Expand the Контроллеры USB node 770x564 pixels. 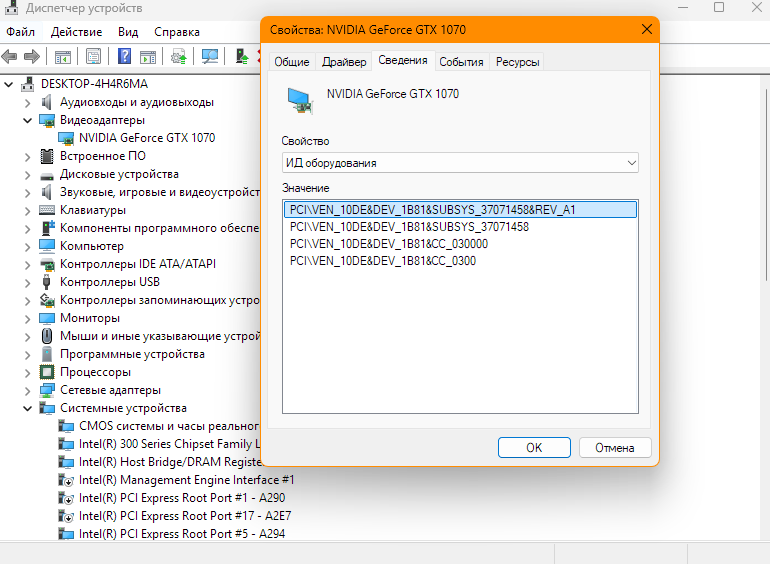pos(28,283)
